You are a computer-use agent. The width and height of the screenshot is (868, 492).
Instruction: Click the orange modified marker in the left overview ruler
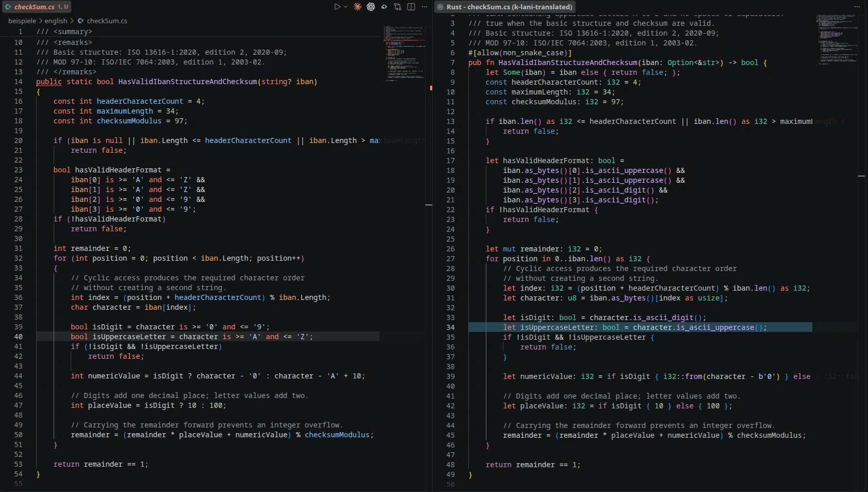click(x=431, y=88)
